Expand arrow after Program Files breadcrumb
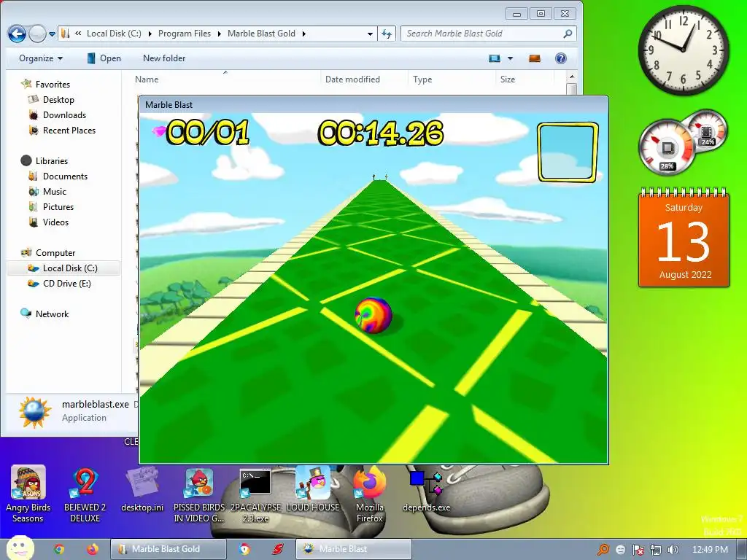The width and height of the screenshot is (747, 560). click(x=220, y=34)
